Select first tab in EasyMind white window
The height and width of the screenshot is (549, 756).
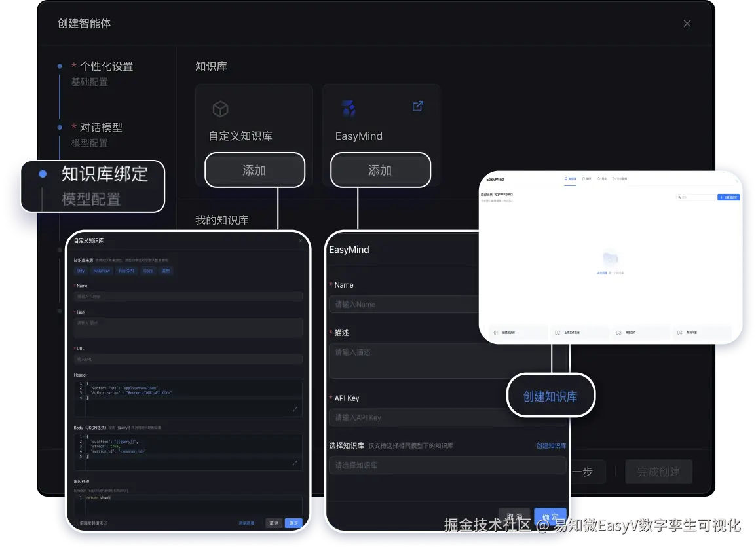tap(571, 179)
